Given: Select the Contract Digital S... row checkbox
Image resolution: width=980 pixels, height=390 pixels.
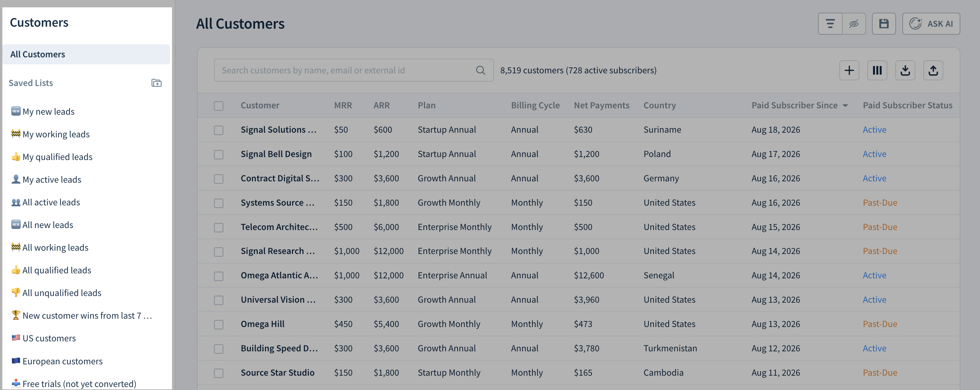Looking at the screenshot, I should coord(218,179).
